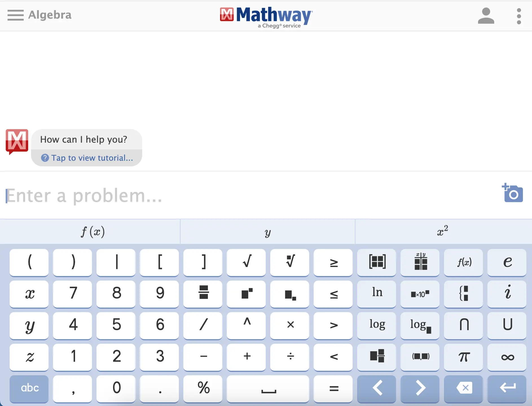Submit problem with the enter key

[x=507, y=389]
